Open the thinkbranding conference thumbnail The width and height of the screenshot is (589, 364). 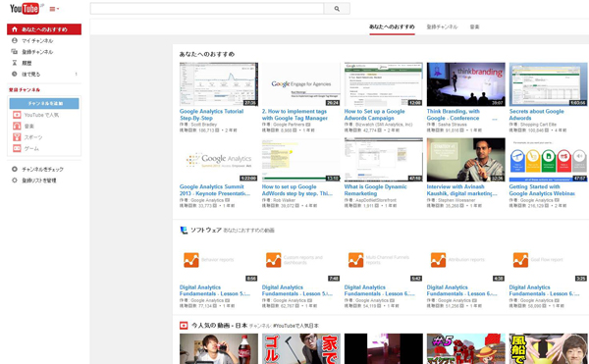pyautogui.click(x=465, y=84)
